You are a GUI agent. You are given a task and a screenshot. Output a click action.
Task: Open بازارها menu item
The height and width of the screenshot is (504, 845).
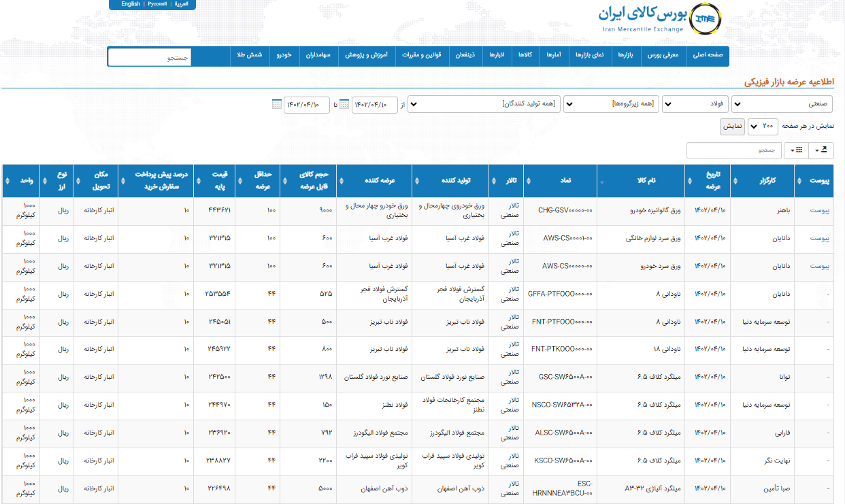point(625,54)
